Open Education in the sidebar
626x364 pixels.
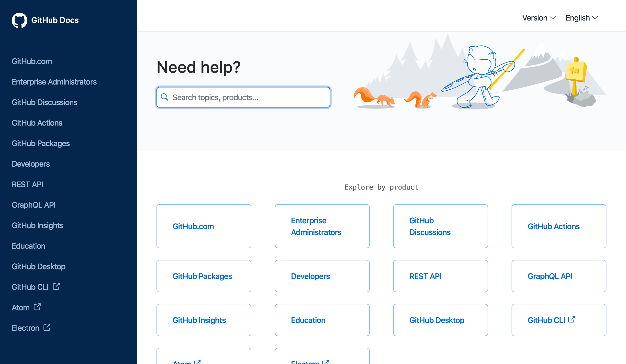tap(28, 246)
